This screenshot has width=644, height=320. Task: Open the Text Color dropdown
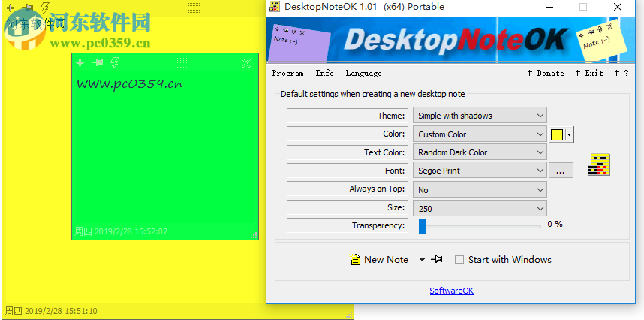[480, 152]
